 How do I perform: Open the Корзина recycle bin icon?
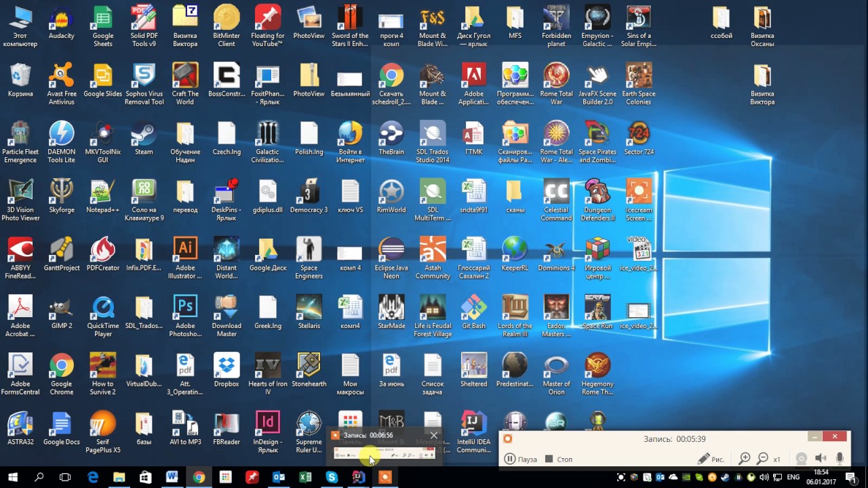tap(20, 81)
